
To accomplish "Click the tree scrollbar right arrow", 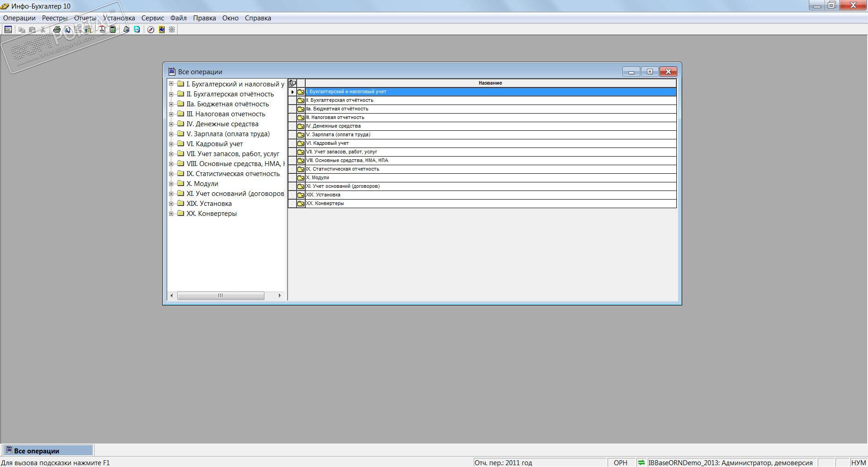I will (x=280, y=296).
